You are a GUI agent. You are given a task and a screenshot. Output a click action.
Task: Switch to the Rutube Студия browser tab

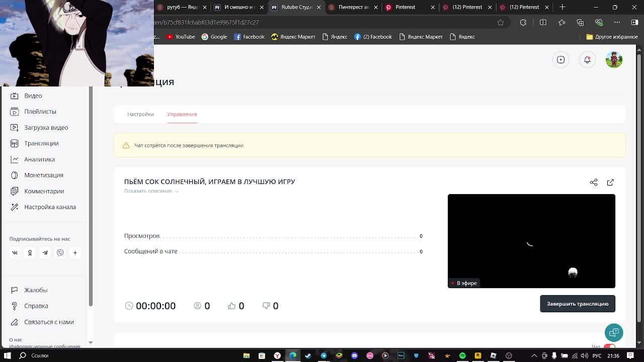296,7
